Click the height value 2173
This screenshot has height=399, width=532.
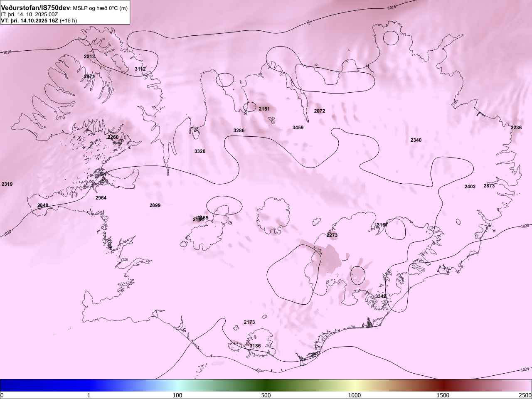tap(249, 322)
